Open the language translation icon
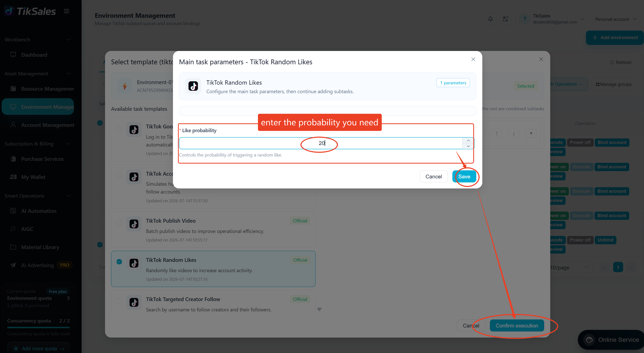The width and height of the screenshot is (644, 353). (x=505, y=19)
